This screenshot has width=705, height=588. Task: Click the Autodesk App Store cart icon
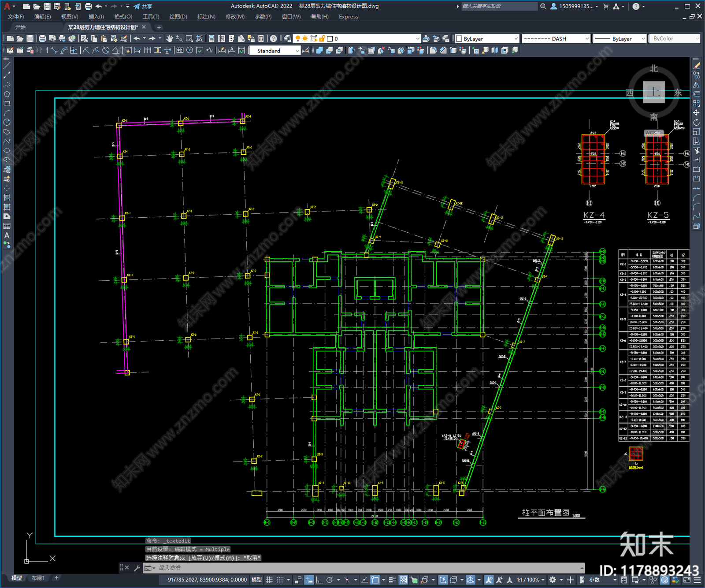[x=606, y=6]
